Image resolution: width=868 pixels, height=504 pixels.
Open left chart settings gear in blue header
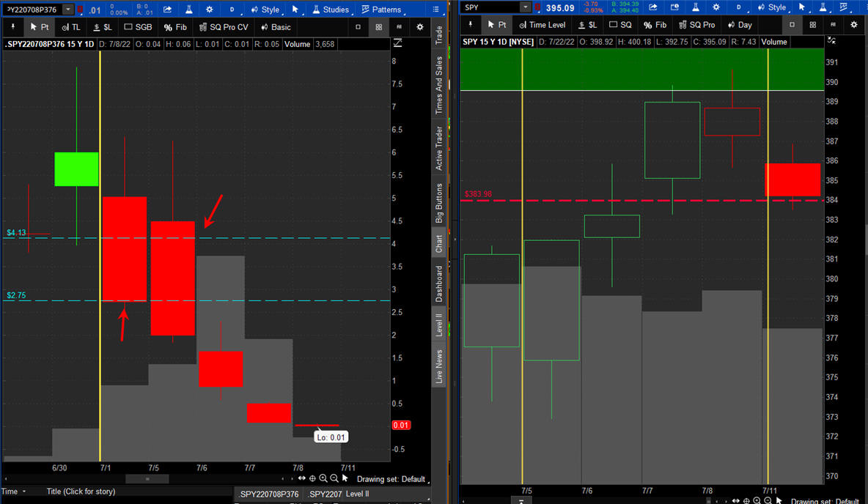(209, 10)
